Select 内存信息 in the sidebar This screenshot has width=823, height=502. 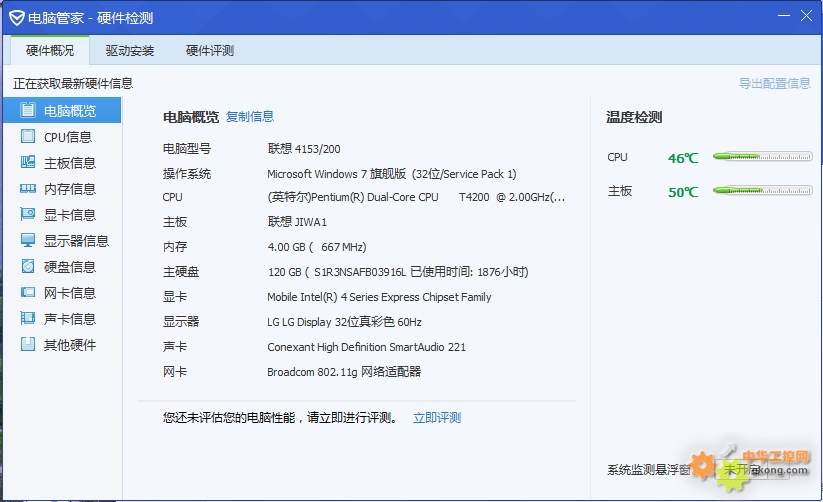[62, 189]
